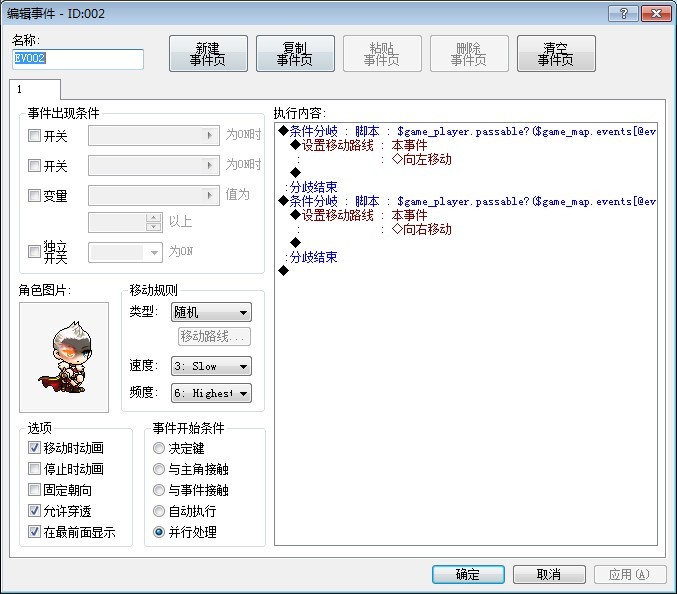
Task: Toggle the 移动时动画 checkbox
Action: pos(34,448)
